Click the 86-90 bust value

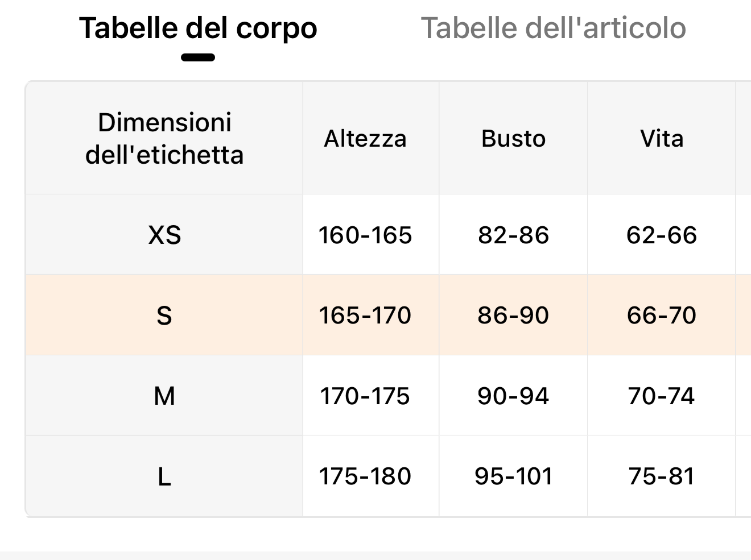pyautogui.click(x=513, y=315)
